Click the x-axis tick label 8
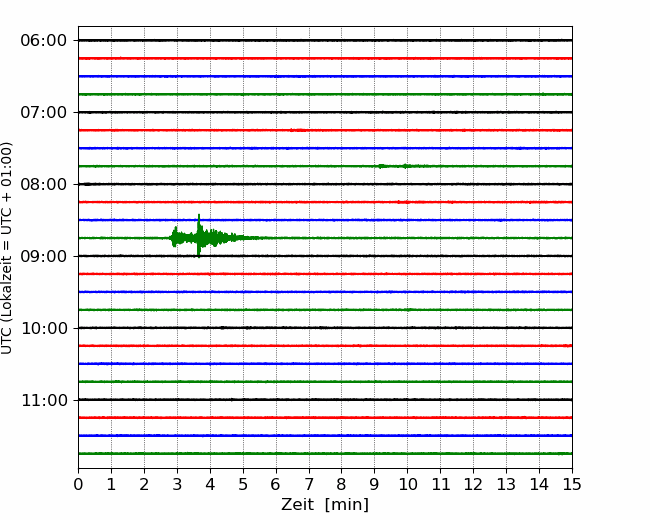Screen dimensions: 650x520 click(342, 484)
